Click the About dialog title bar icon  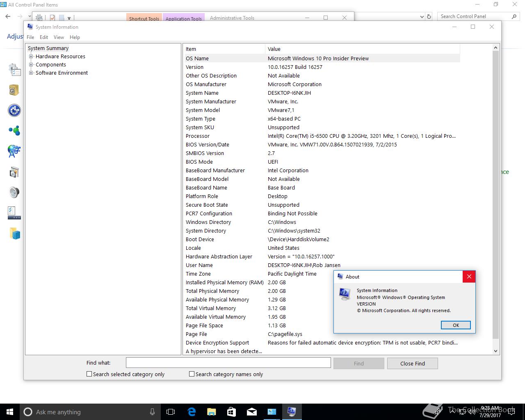pos(340,276)
